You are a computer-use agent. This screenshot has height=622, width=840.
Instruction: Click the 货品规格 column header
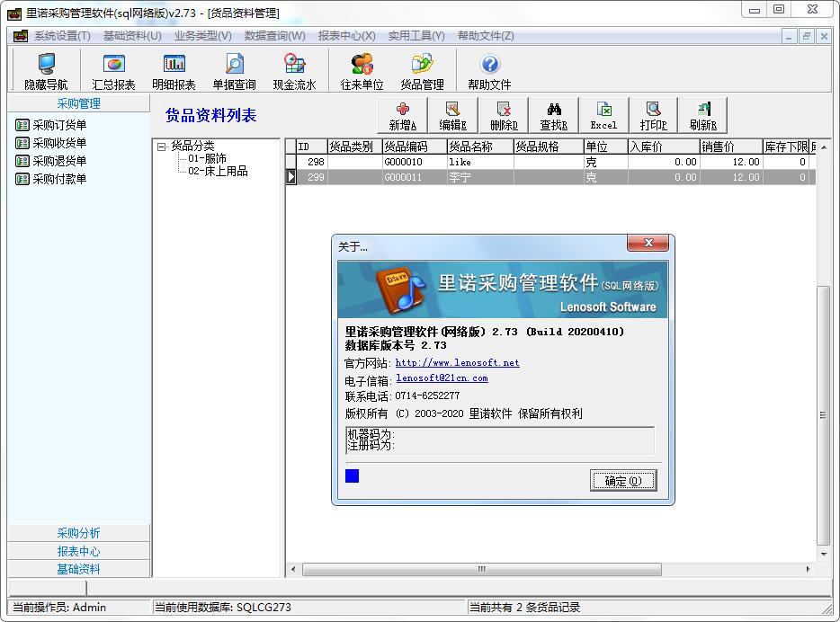coord(548,147)
